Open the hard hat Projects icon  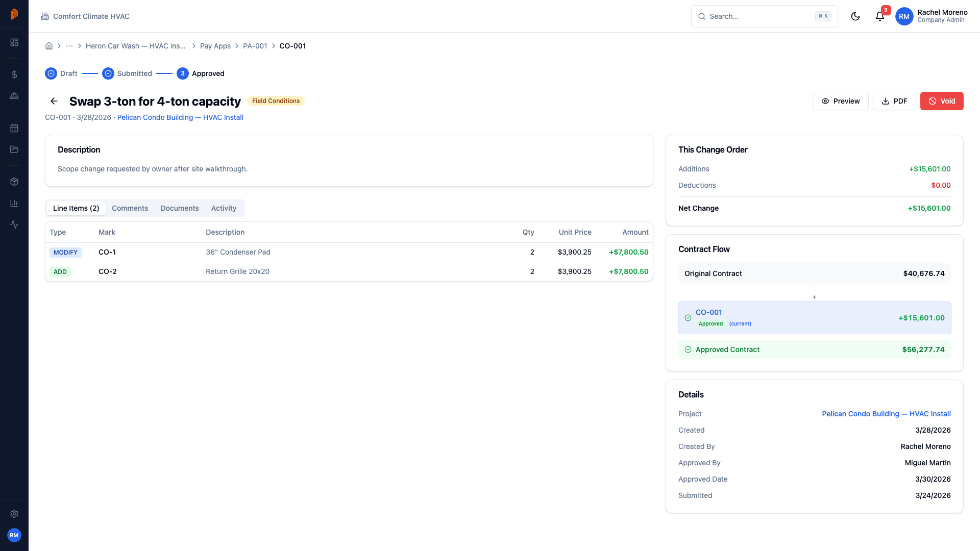click(x=14, y=96)
